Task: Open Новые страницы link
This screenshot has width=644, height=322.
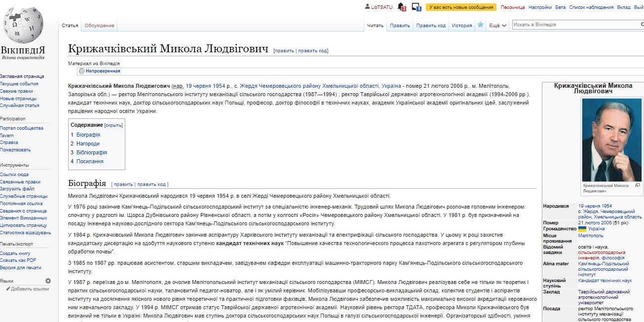Action: coord(18,99)
